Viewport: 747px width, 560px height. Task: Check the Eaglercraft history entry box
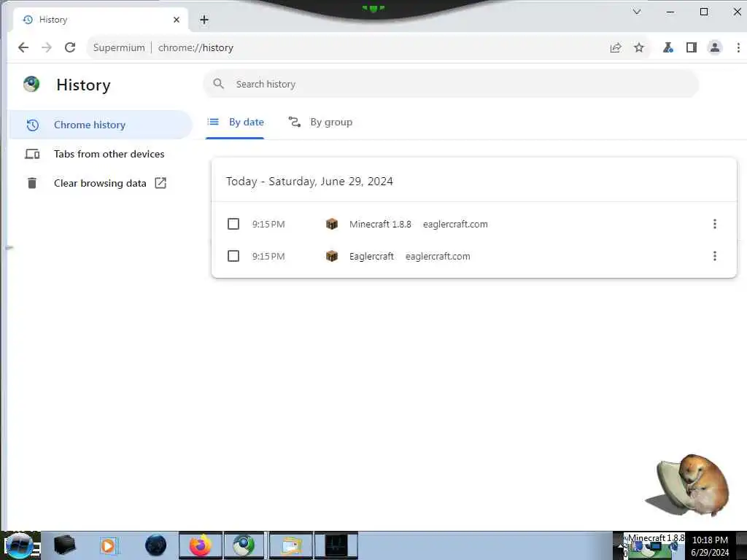click(233, 256)
